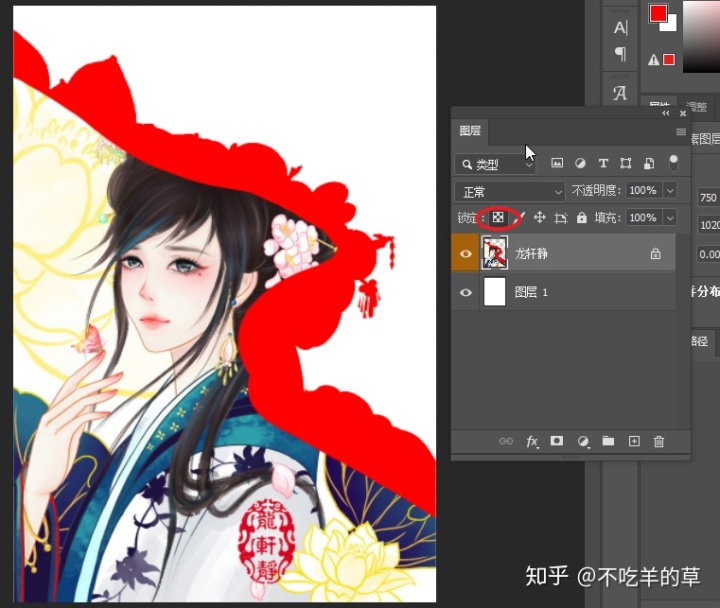Turn layer filtering switch on or off
The image size is (720, 608).
click(x=673, y=163)
